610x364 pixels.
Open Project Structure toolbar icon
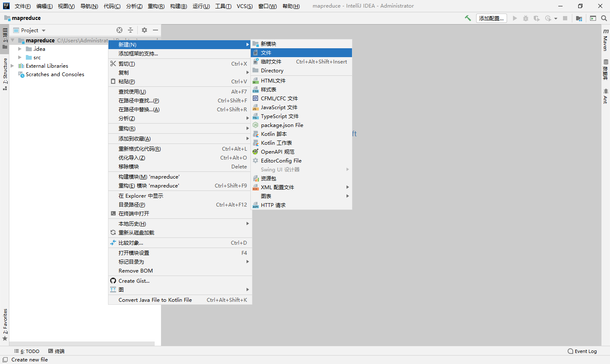pyautogui.click(x=579, y=18)
